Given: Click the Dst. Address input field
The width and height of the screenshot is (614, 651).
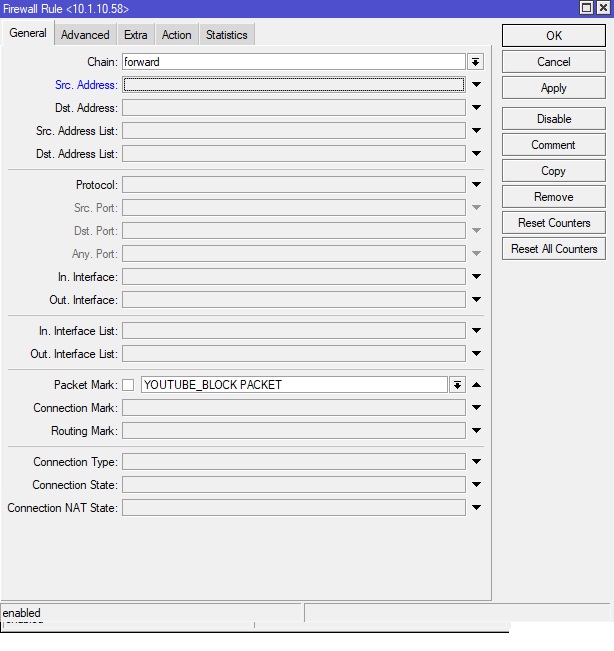Looking at the screenshot, I should (294, 108).
